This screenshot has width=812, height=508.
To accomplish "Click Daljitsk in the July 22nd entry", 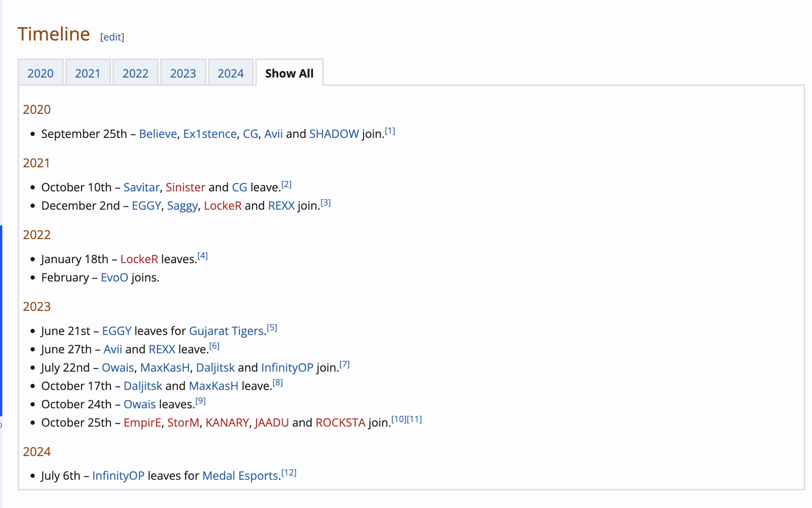I will 215,367.
